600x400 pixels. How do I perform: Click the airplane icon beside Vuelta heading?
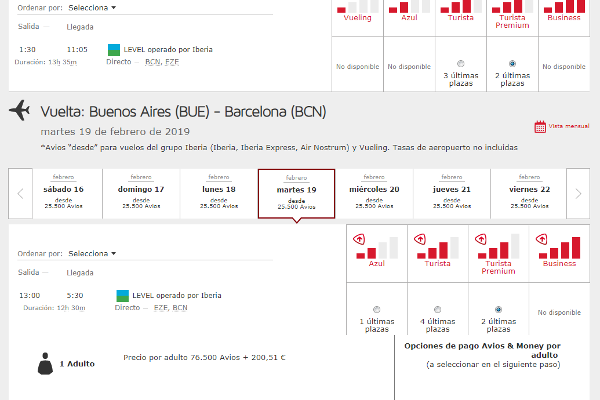point(20,110)
